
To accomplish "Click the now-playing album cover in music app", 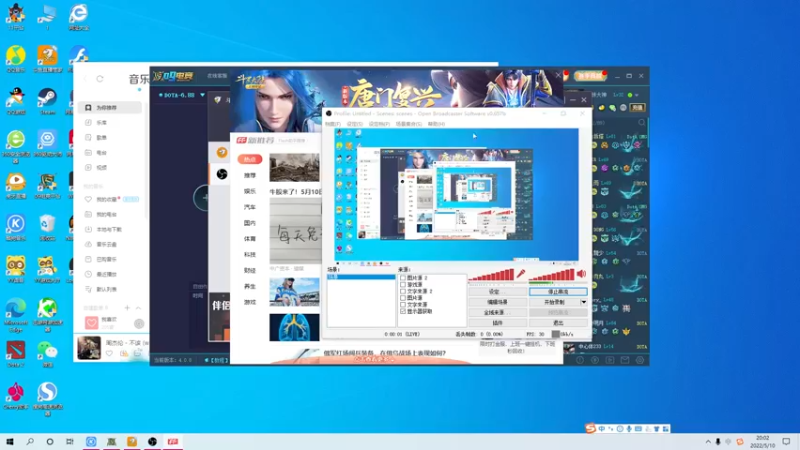I will [89, 348].
